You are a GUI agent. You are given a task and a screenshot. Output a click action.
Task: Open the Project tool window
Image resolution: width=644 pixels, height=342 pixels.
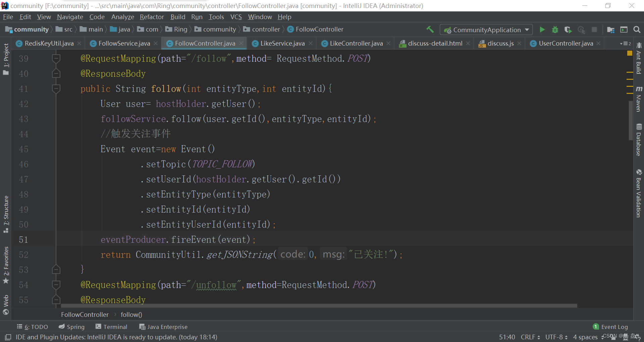tap(6, 59)
